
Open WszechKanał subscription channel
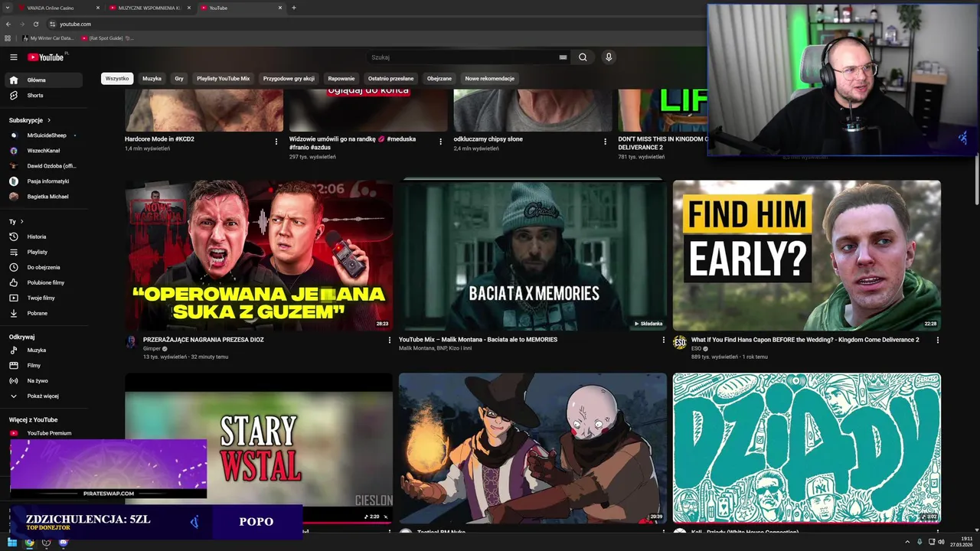pos(44,150)
